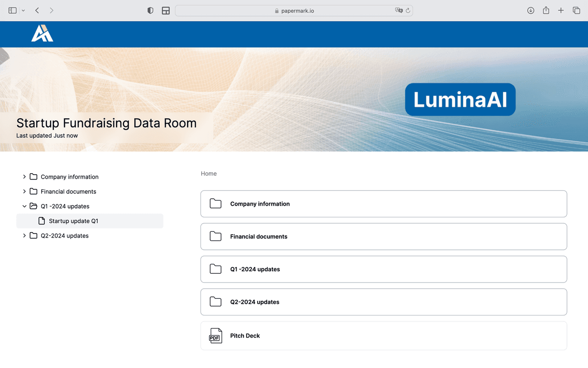Click Safari's download icon

point(530,10)
